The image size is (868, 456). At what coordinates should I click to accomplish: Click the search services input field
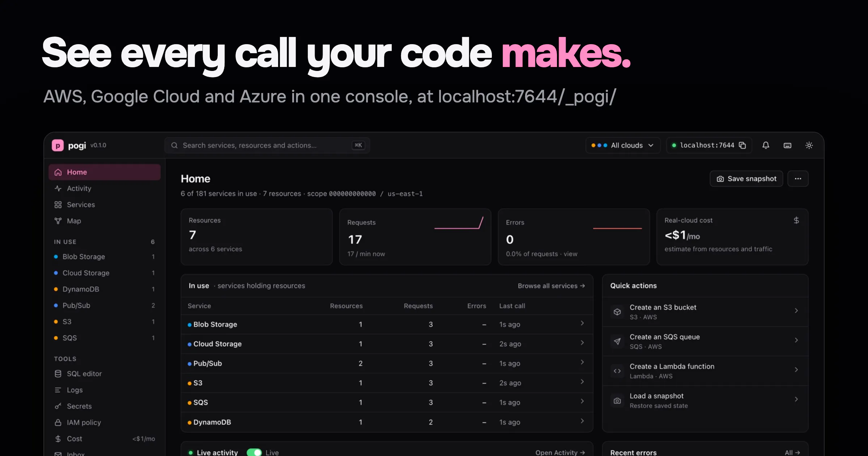click(x=267, y=145)
